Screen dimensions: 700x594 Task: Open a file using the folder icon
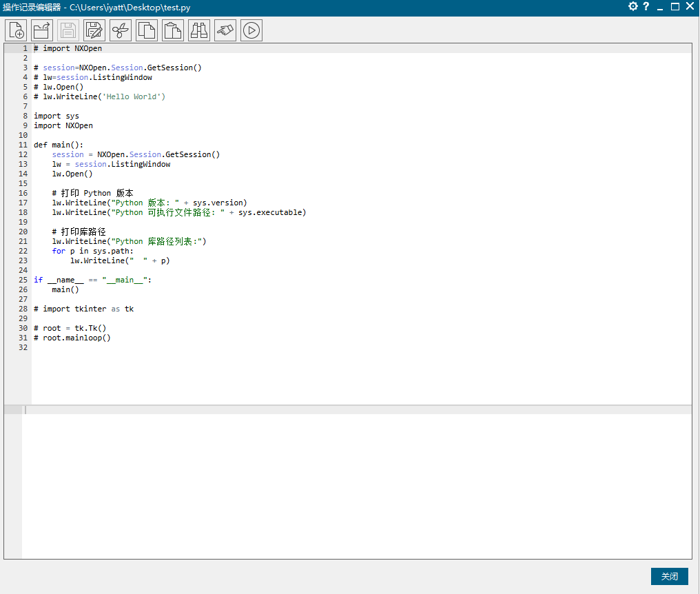pos(42,30)
